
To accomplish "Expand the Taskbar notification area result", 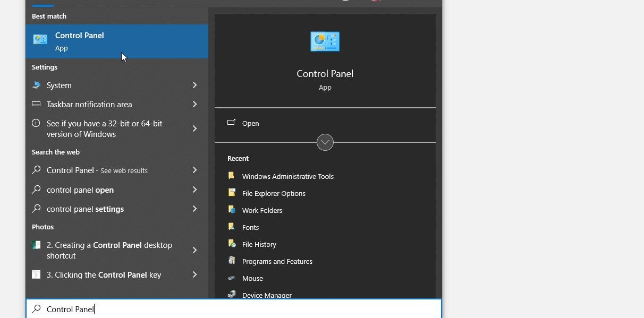I will coord(195,105).
